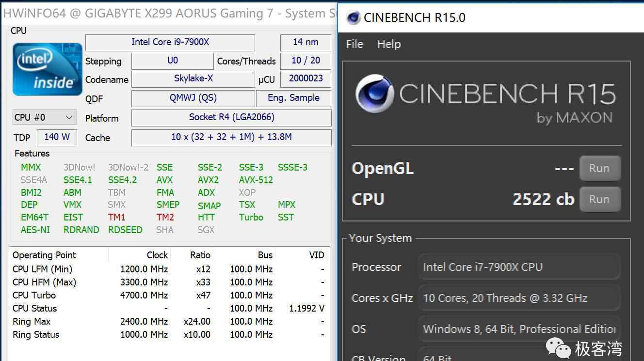Click the Turbo feature label

(251, 217)
